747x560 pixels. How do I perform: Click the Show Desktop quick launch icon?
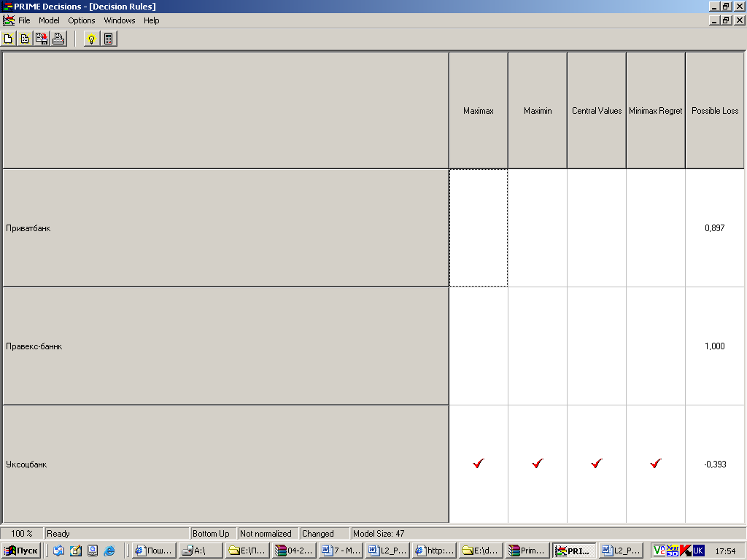93,551
